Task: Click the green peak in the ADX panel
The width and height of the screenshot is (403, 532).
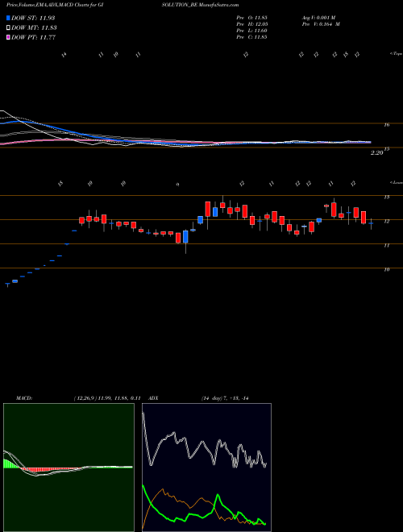Action: (218, 496)
